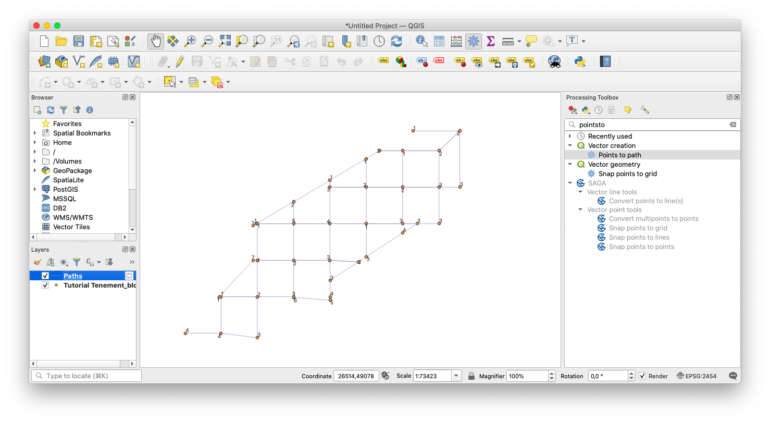Save the project with the floppy disk icon
Viewport: 770px width, 422px height.
[x=79, y=41]
